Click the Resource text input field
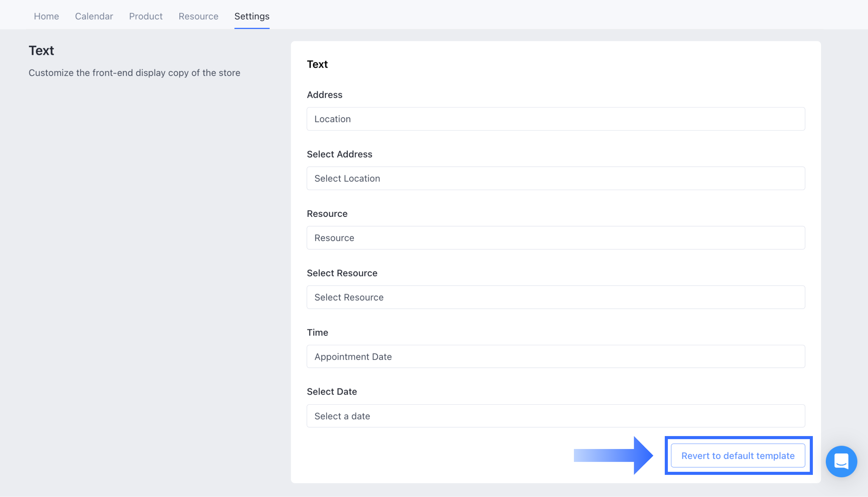868x497 pixels. pos(555,238)
